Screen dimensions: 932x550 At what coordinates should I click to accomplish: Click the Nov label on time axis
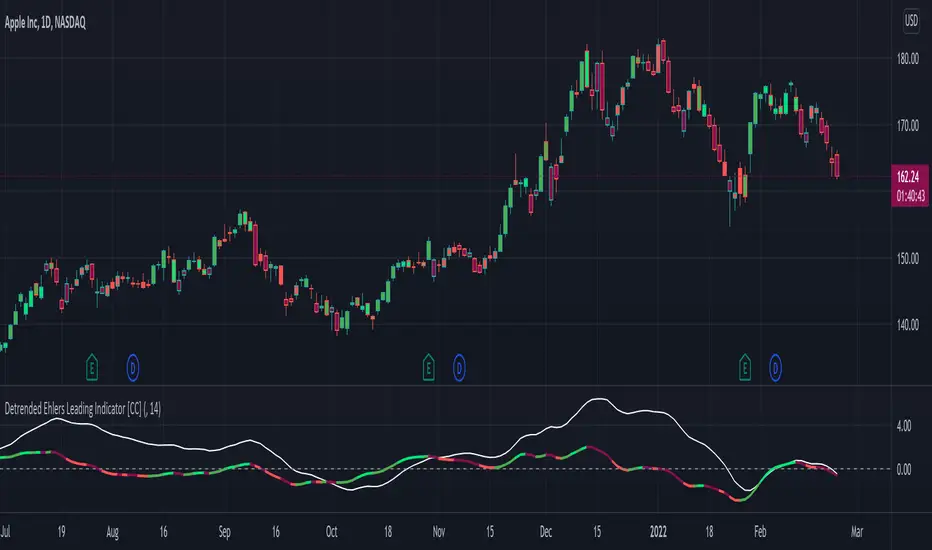tap(439, 532)
